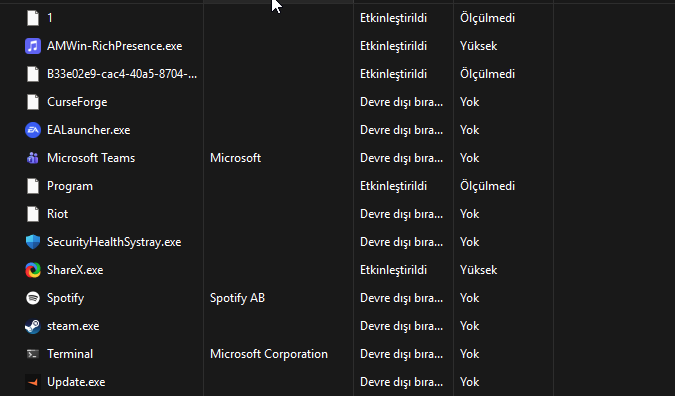Click the Etkinleştirildi status of entry 1

(x=393, y=18)
